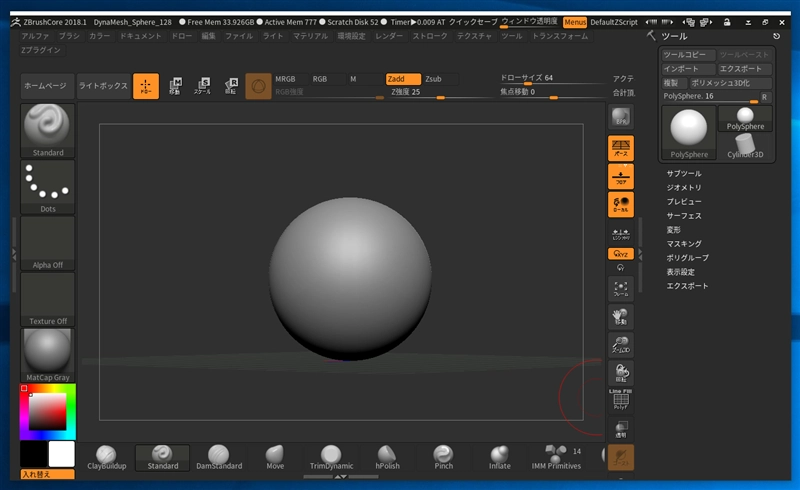Open the Zプラグイン menu

tap(41, 50)
